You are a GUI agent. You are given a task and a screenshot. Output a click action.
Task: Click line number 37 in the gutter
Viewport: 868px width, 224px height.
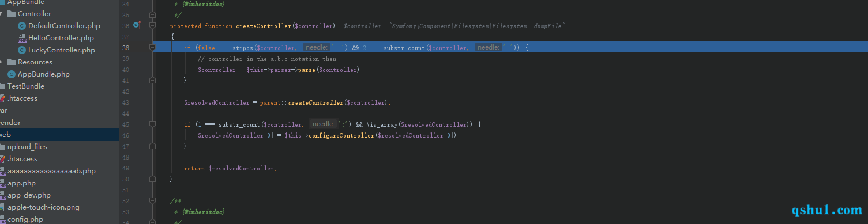[126, 37]
